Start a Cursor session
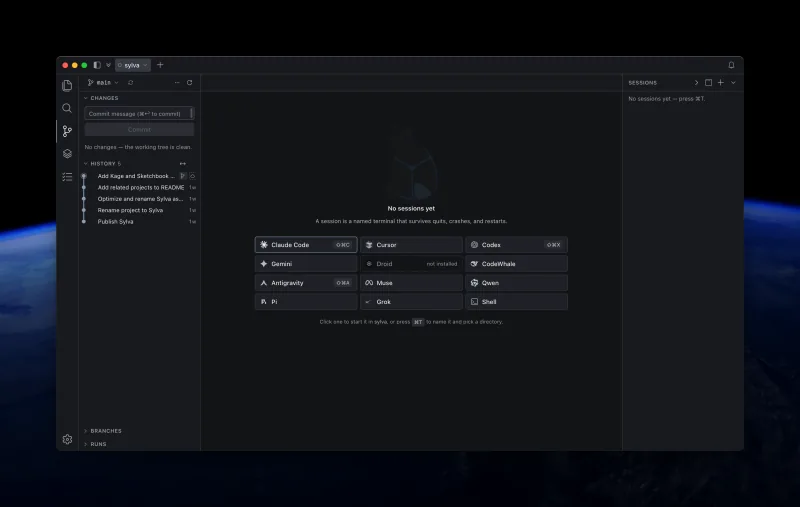 tap(411, 245)
